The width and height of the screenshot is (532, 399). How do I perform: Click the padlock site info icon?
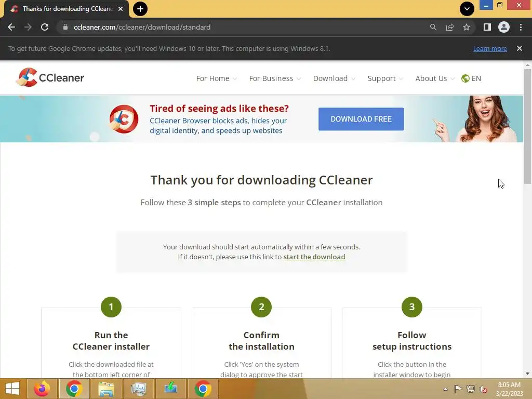point(65,27)
